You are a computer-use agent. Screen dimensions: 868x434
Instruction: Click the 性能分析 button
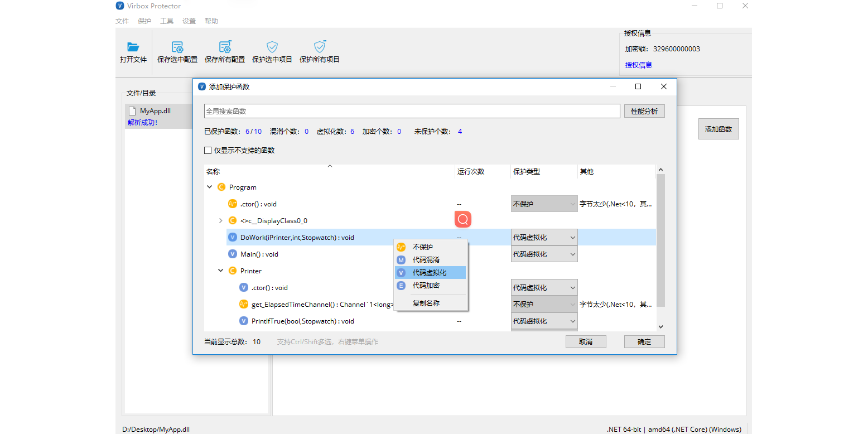(x=644, y=110)
